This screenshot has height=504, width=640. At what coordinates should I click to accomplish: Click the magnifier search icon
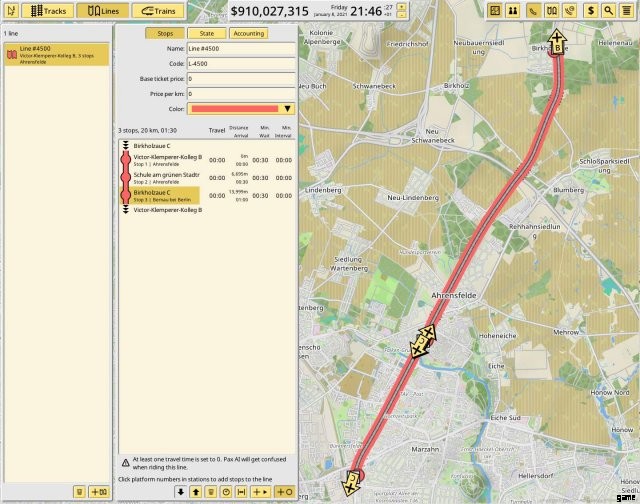pyautogui.click(x=608, y=10)
